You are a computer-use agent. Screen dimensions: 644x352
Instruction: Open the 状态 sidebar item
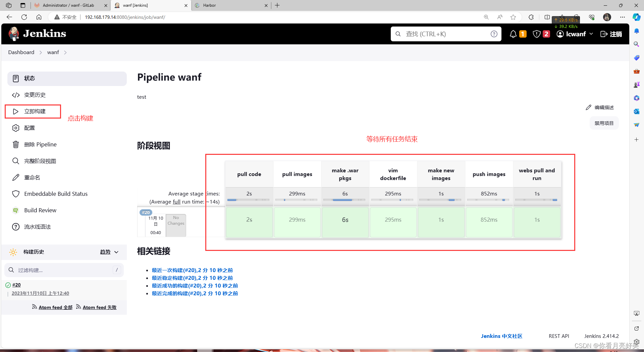tap(67, 79)
